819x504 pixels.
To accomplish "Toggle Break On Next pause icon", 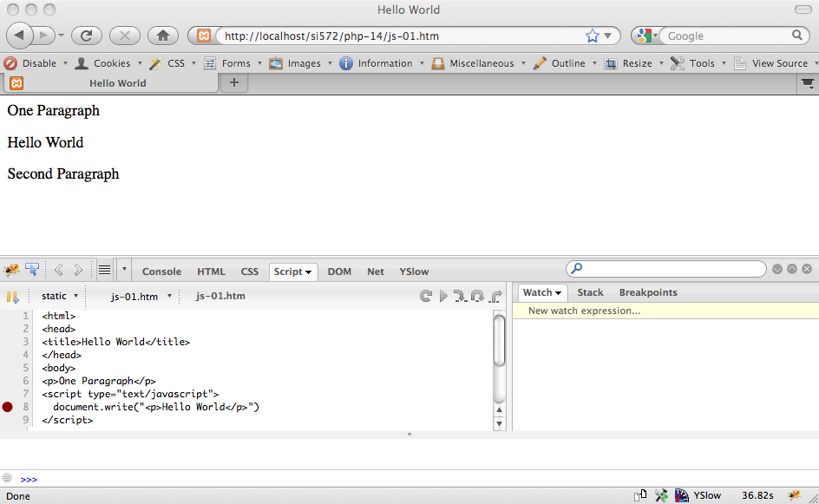I will [12, 297].
